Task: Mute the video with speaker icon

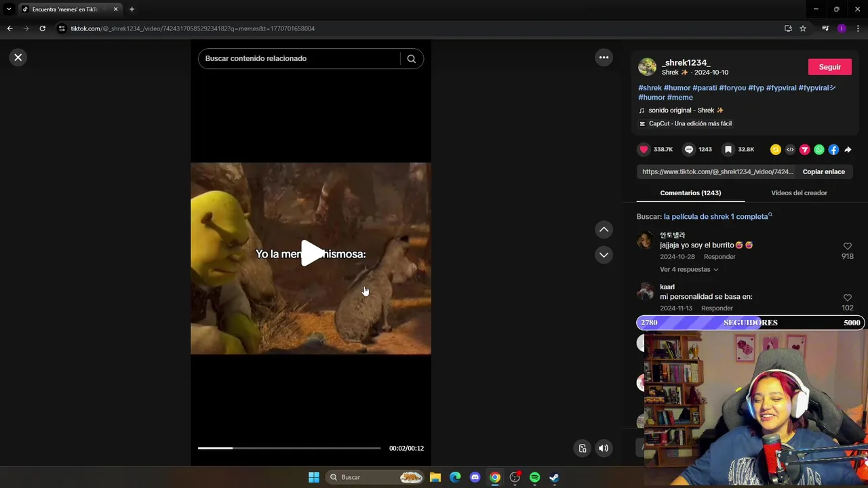Action: [604, 448]
